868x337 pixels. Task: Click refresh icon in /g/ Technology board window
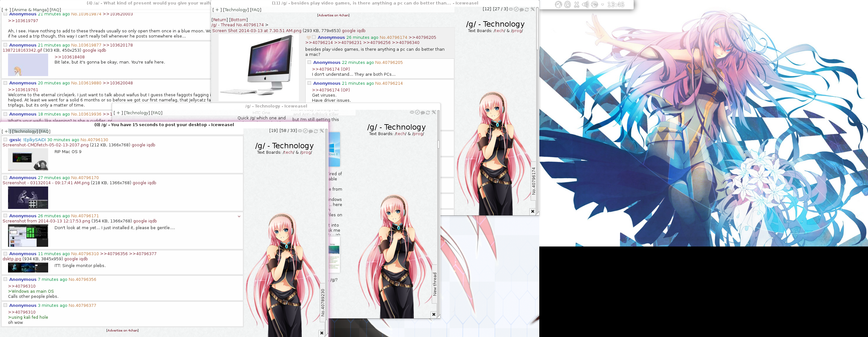pos(428,113)
